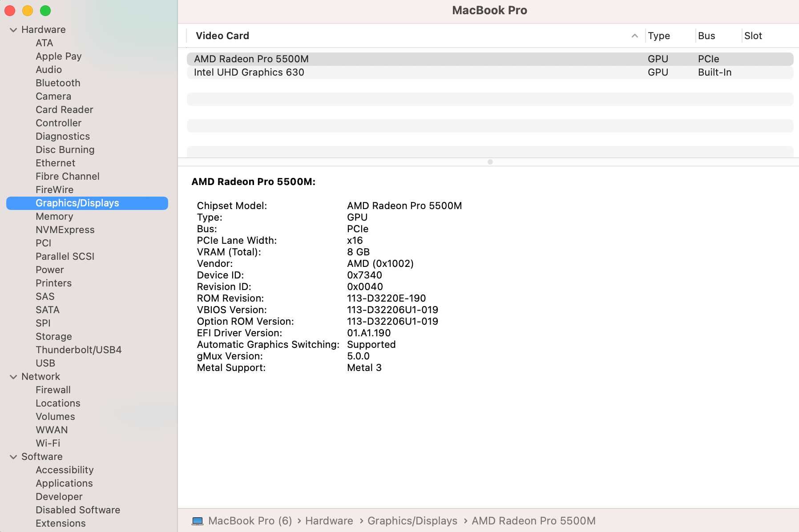Open ATA in sidebar
This screenshot has width=799, height=532.
point(44,43)
